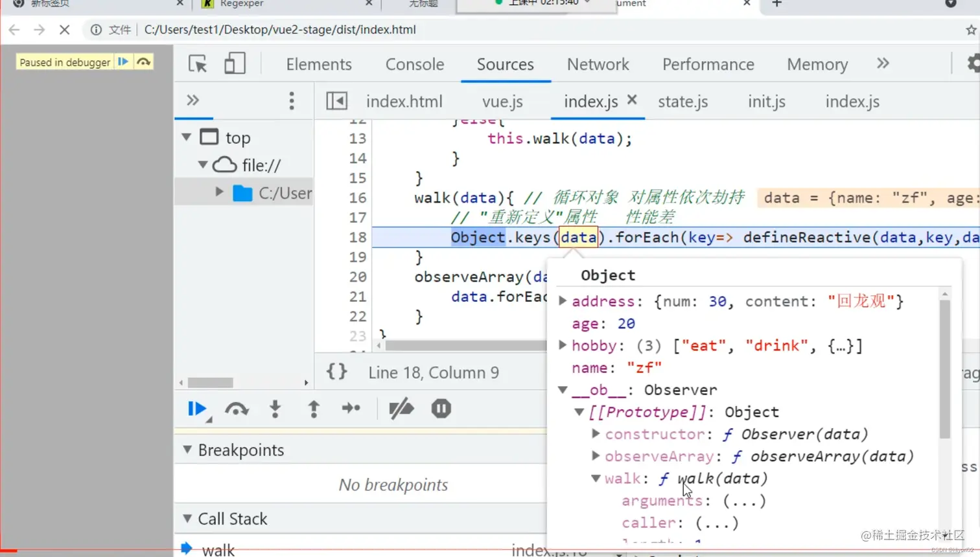Close the active index.js file tab
The height and width of the screenshot is (557, 980).
click(x=632, y=100)
